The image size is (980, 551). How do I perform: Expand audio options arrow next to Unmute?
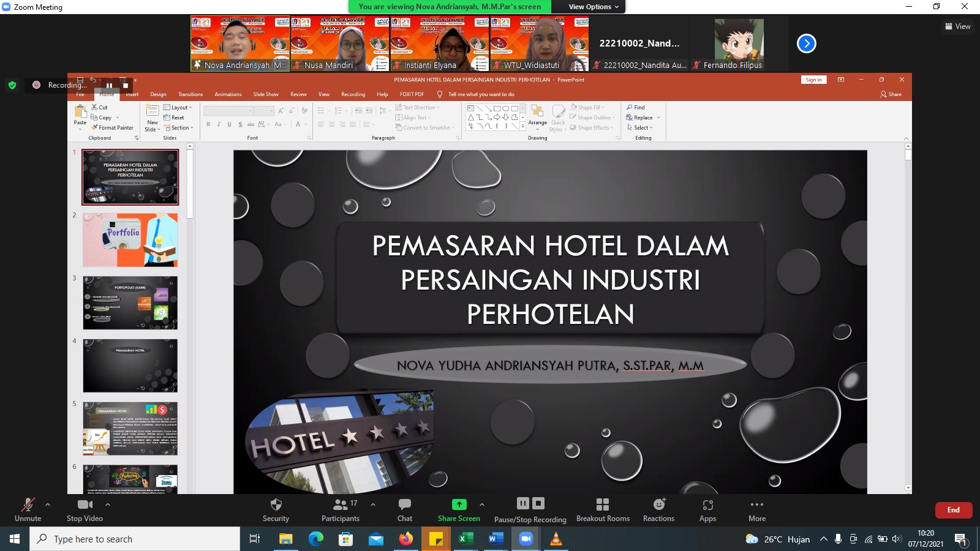pyautogui.click(x=48, y=504)
